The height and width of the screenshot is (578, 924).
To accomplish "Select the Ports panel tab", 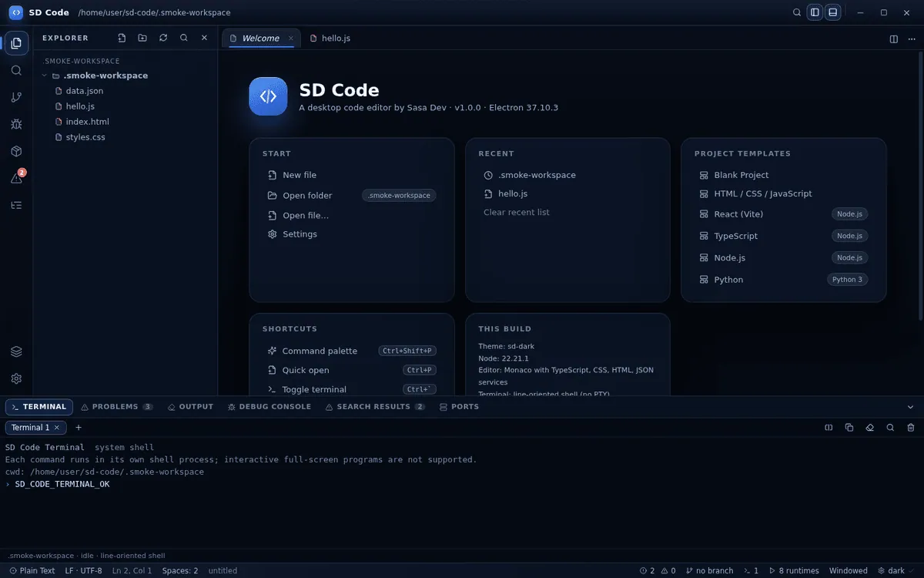I will click(x=459, y=407).
